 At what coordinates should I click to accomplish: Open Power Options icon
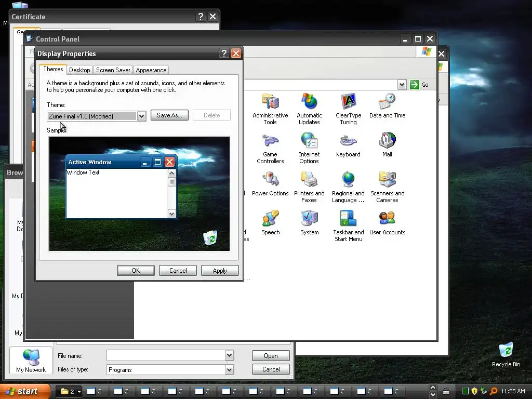270,183
